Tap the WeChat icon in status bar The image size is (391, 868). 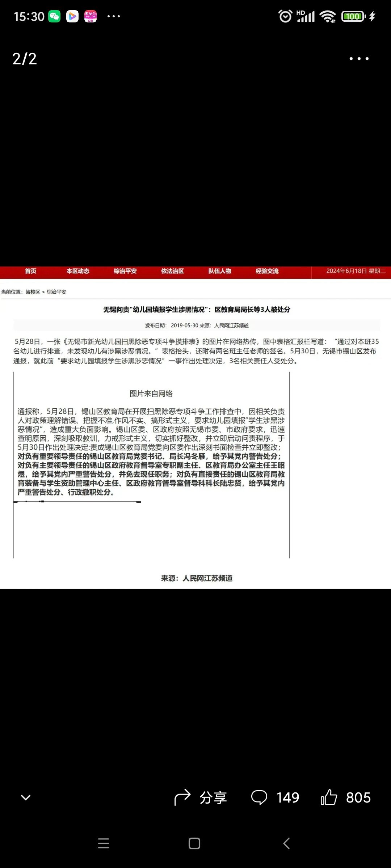(x=55, y=16)
